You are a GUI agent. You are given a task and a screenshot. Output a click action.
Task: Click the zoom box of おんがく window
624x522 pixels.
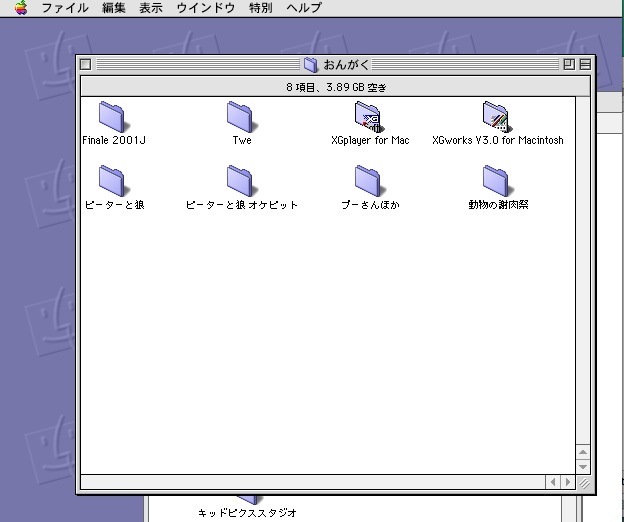(x=569, y=64)
